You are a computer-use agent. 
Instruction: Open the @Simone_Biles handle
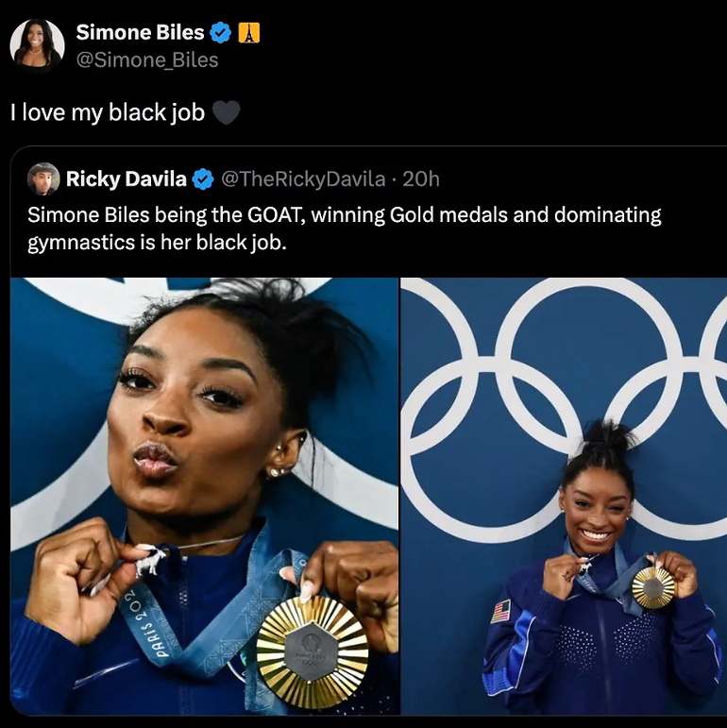[x=147, y=60]
